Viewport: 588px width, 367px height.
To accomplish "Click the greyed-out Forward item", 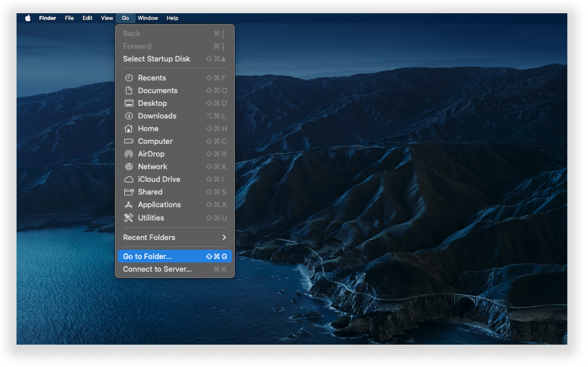I will coord(175,46).
